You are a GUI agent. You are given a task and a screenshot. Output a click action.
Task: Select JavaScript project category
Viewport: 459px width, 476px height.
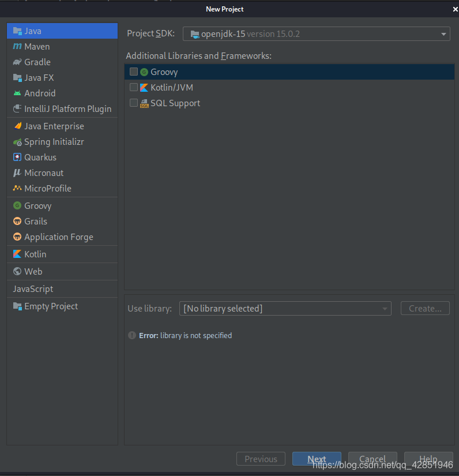(x=33, y=289)
